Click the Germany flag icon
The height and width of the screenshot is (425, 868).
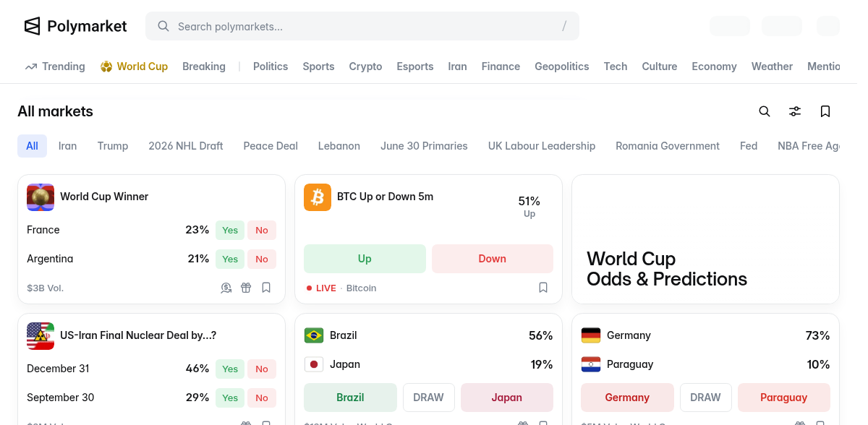click(591, 335)
